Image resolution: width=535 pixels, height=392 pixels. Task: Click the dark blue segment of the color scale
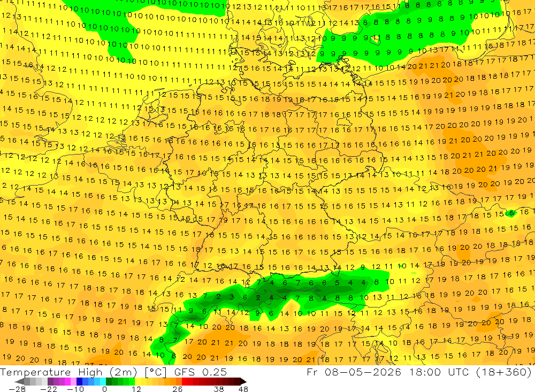tap(79, 381)
